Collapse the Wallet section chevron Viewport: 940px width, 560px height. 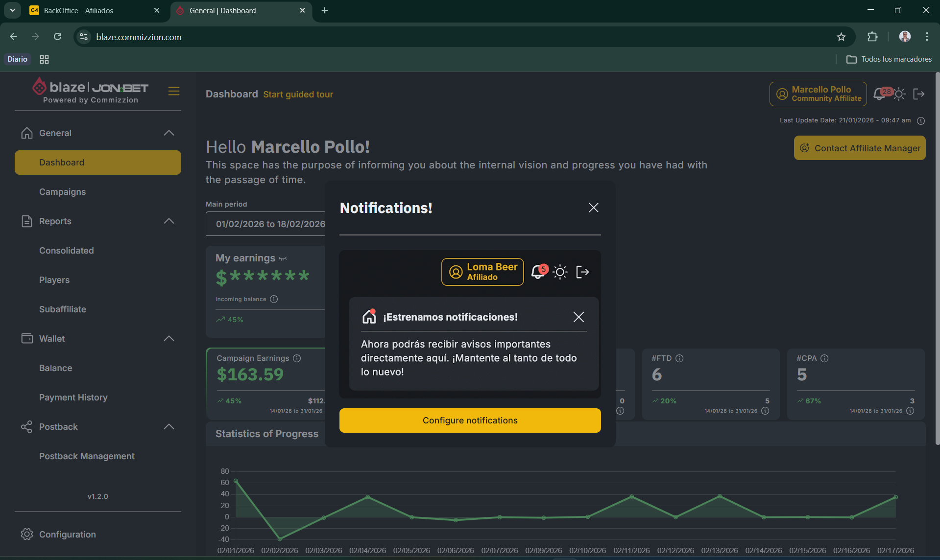[x=169, y=338]
